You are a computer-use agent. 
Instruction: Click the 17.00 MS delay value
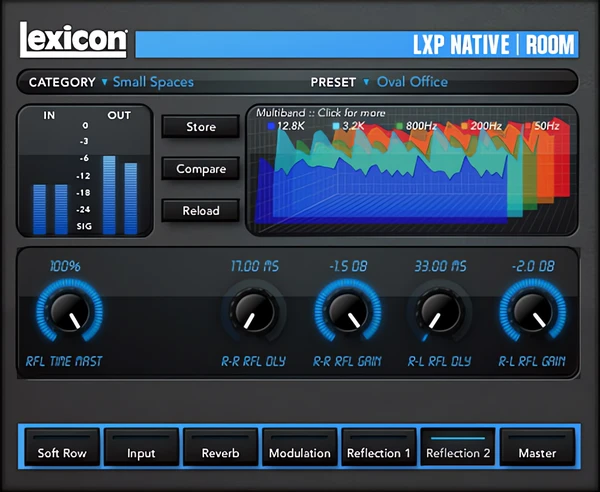(x=255, y=266)
